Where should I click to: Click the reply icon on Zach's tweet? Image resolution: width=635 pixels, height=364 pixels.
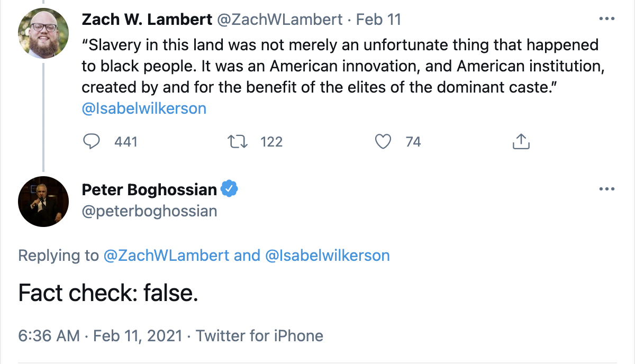pos(93,141)
